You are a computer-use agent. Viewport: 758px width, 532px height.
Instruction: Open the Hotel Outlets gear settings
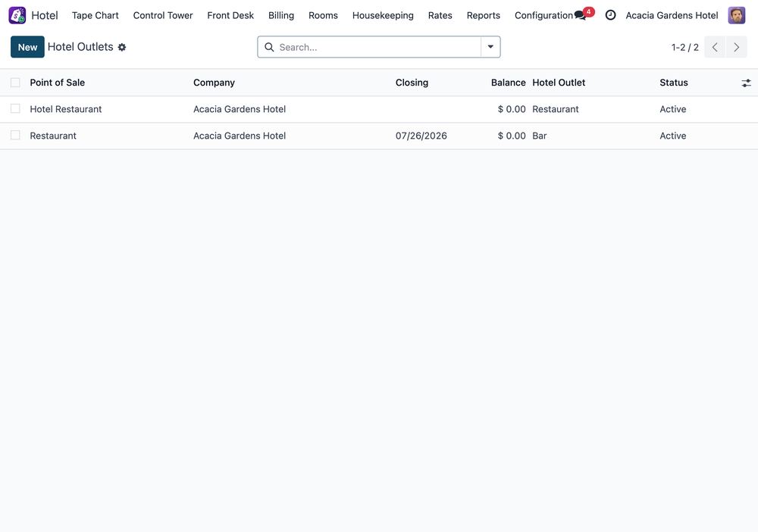pos(122,47)
